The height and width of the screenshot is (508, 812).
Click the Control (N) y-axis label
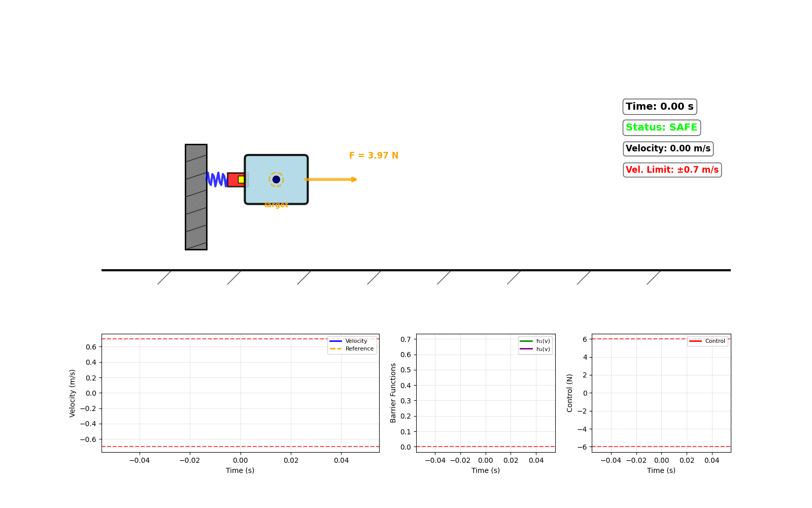569,393
